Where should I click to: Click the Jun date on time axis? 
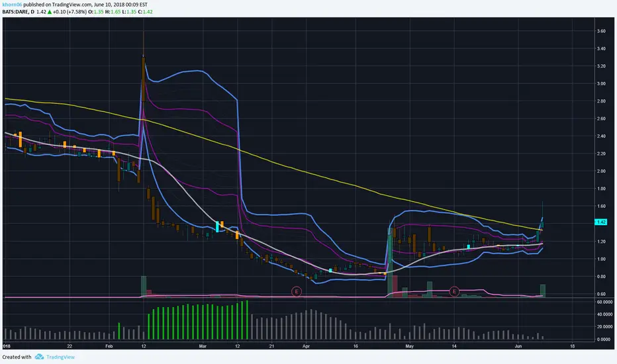pos(518,346)
